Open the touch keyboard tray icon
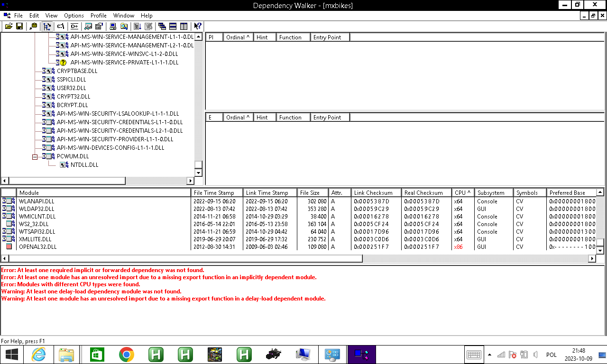This screenshot has width=607, height=364. (x=474, y=355)
